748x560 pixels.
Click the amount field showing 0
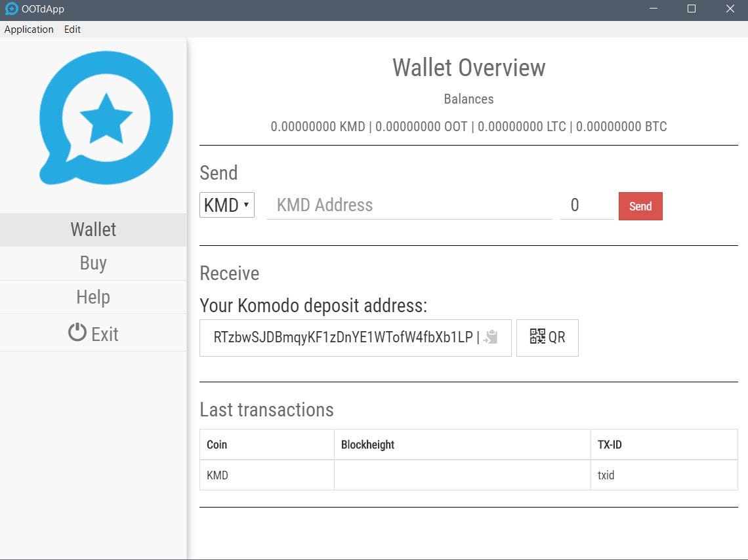point(586,205)
